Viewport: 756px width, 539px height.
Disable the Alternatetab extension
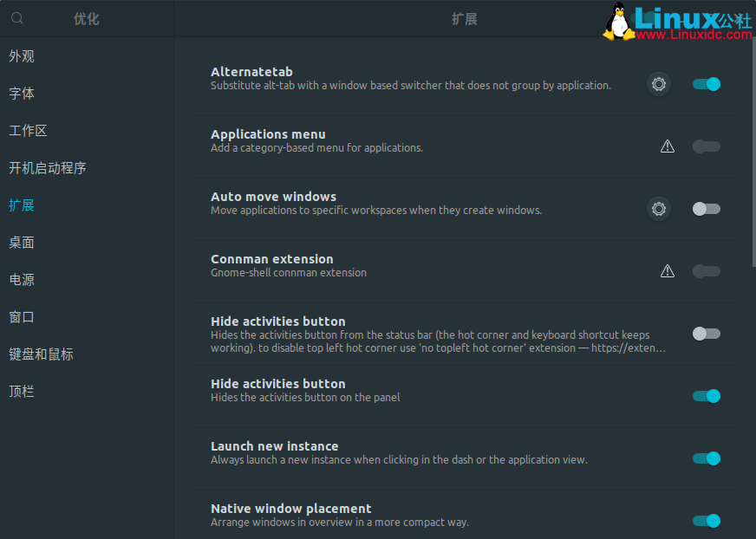[706, 84]
